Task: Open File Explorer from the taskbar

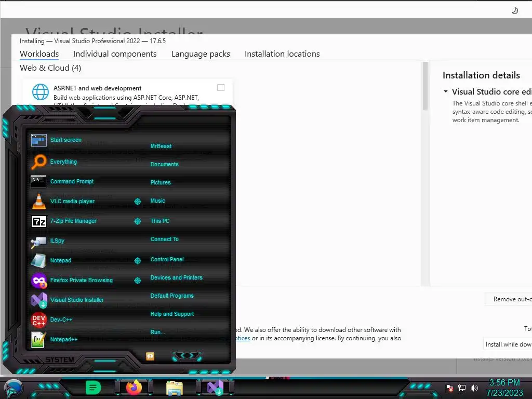Action: point(175,388)
